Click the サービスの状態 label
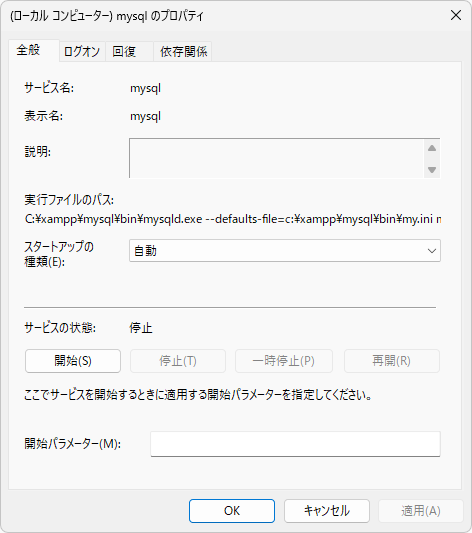This screenshot has height=533, width=472. (x=60, y=328)
